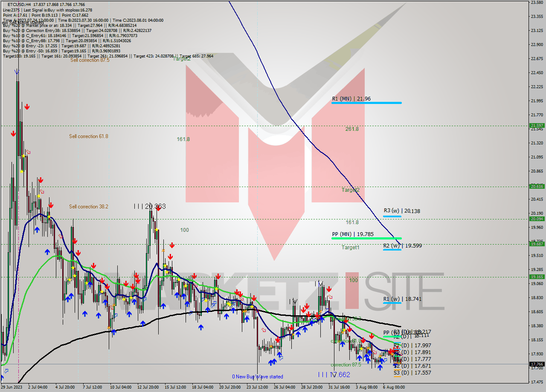
Task: Click the green 21.597 price tag on the axis
Action: point(537,126)
